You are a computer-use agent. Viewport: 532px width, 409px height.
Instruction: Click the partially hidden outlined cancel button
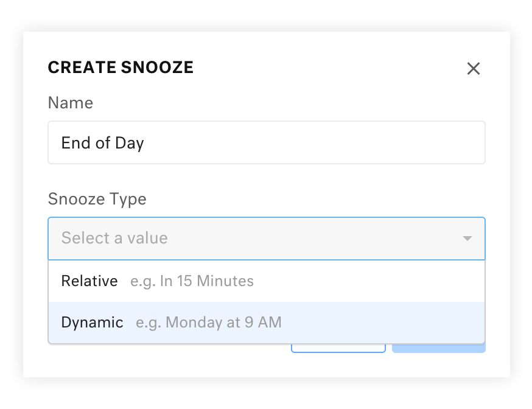(338, 349)
